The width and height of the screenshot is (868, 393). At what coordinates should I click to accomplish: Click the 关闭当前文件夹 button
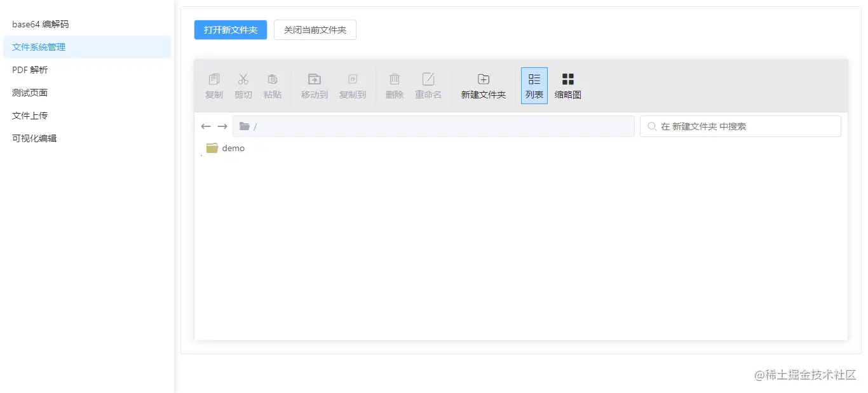[x=315, y=30]
